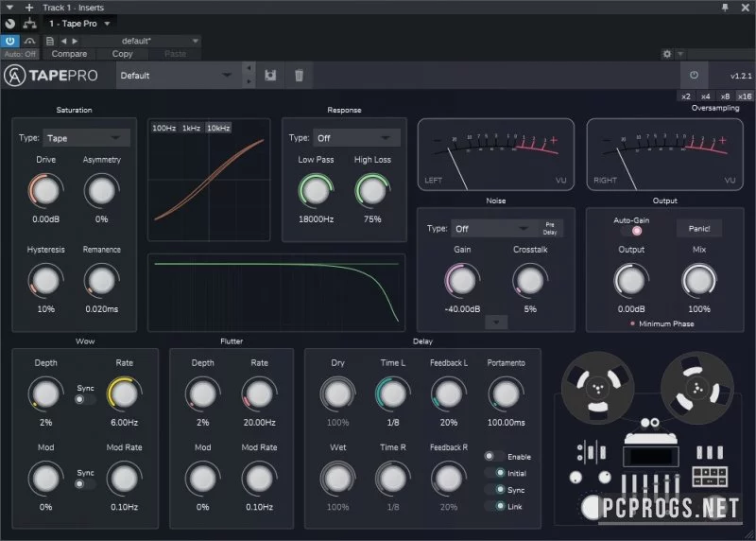756x541 pixels.
Task: Click the left tape reel
Action: tap(598, 388)
